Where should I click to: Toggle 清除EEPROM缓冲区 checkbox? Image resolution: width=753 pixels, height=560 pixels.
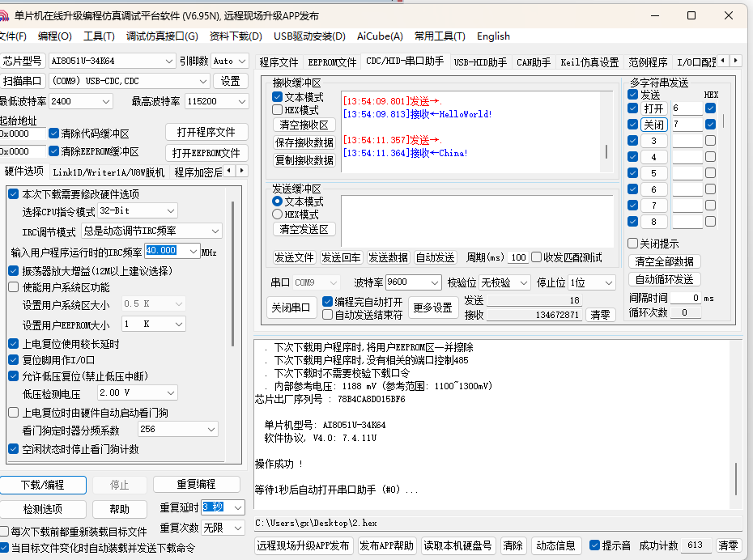[53, 151]
